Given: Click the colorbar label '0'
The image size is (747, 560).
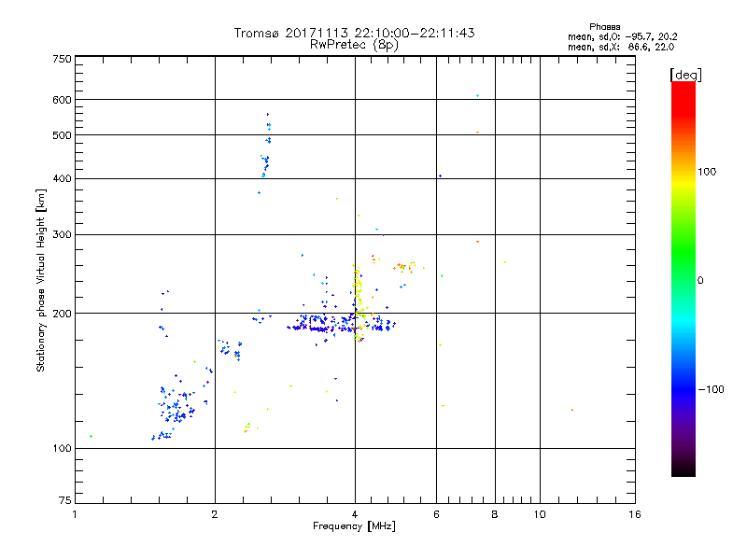Looking at the screenshot, I should coord(700,281).
